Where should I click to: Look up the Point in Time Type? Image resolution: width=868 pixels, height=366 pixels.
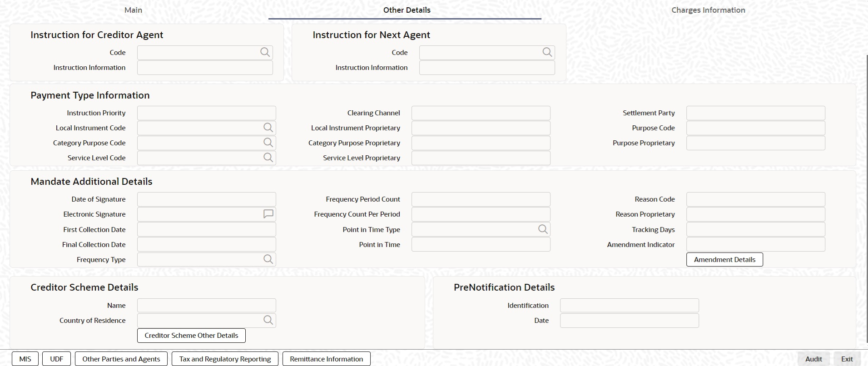542,229
